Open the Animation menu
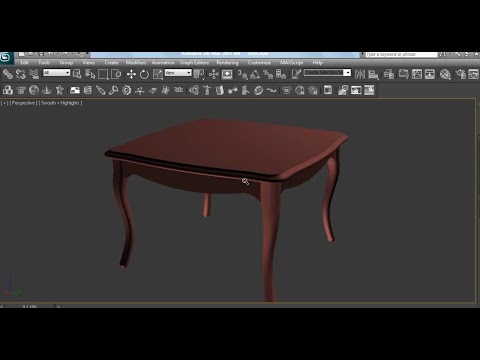This screenshot has height=360, width=480. coord(163,63)
